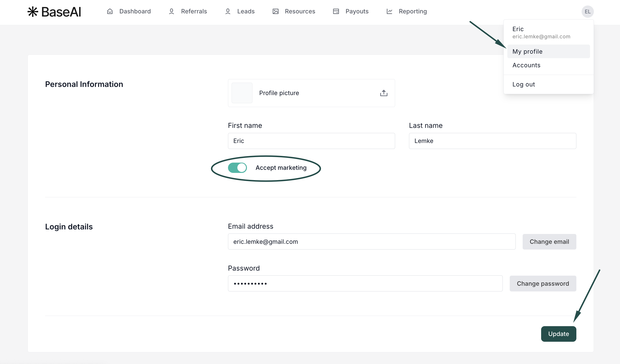Click the Reporting chart icon
Screen dimensions: 620x364
pos(389,11)
